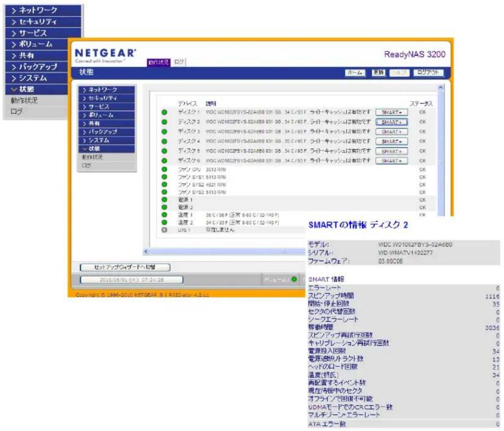The image size is (504, 431).
Task: Click green status icon for ディスク 3
Action: tap(164, 132)
